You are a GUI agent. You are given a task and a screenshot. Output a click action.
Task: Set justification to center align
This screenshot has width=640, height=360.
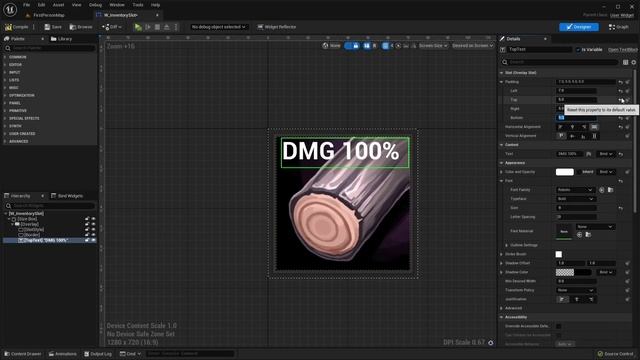pos(577,299)
